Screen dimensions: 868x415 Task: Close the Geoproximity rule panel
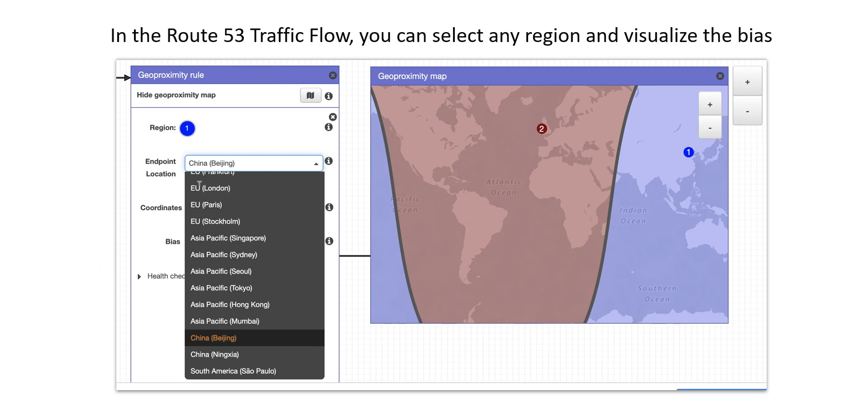coord(333,75)
